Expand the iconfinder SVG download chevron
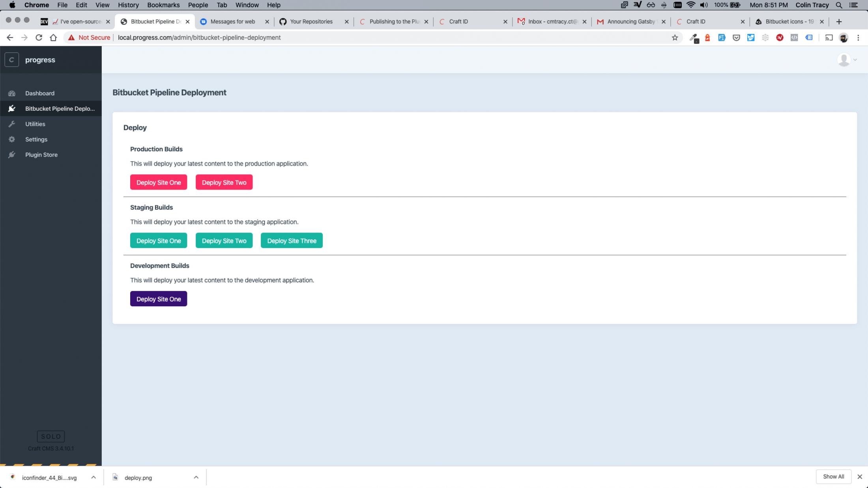Viewport: 868px width, 488px height. (x=94, y=477)
